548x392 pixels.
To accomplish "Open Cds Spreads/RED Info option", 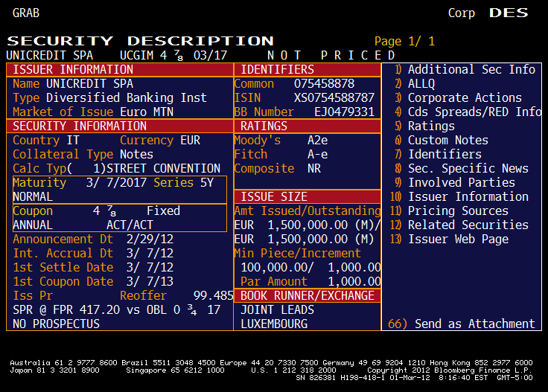I will click(468, 112).
